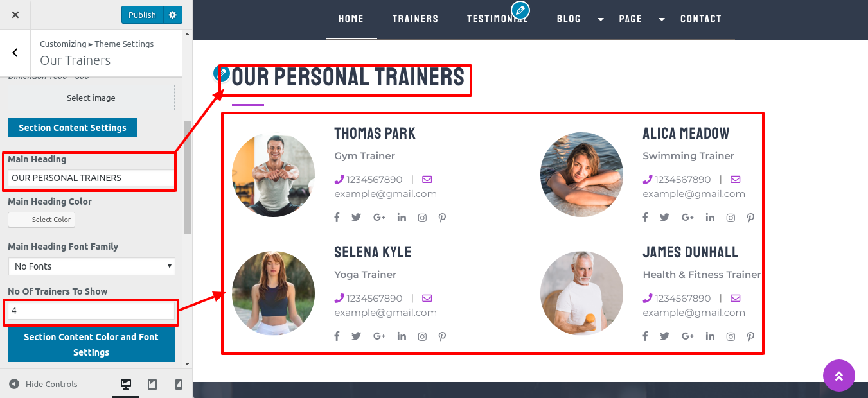Click the Publish button
The height and width of the screenshot is (398, 868).
pos(142,15)
